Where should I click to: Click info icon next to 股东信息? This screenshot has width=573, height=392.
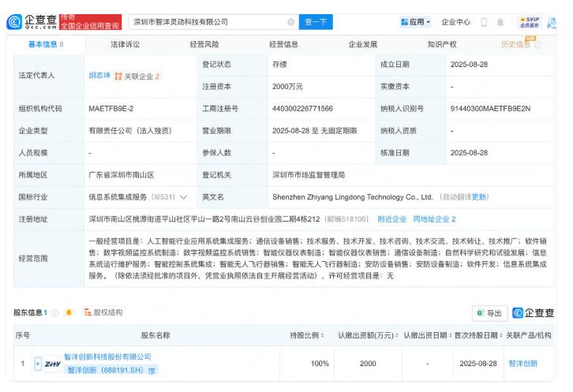[x=54, y=313]
